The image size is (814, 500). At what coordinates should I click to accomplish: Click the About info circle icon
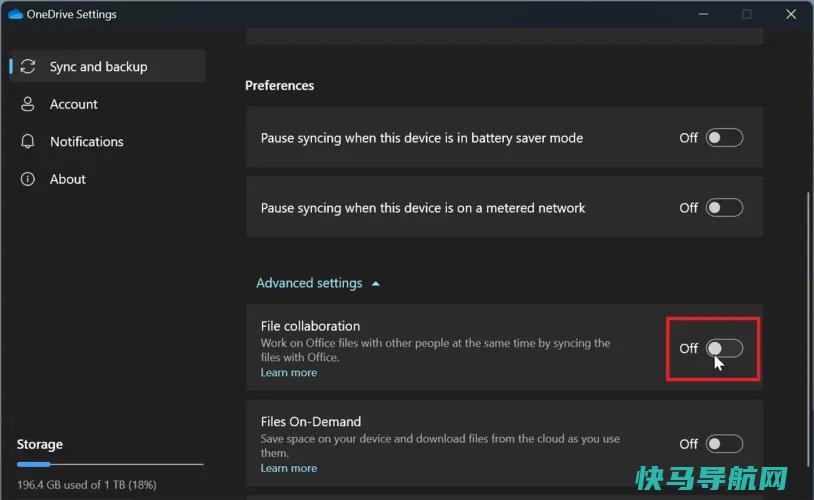(28, 179)
